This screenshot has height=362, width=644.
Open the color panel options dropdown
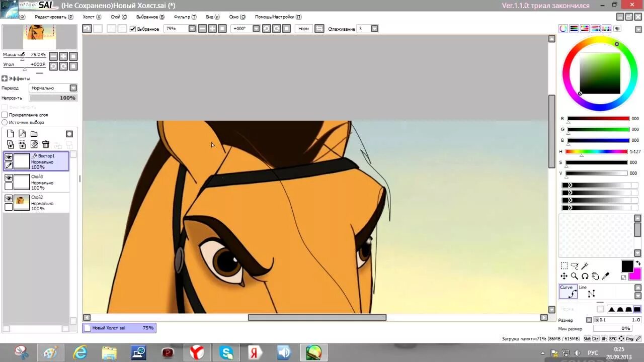click(638, 29)
